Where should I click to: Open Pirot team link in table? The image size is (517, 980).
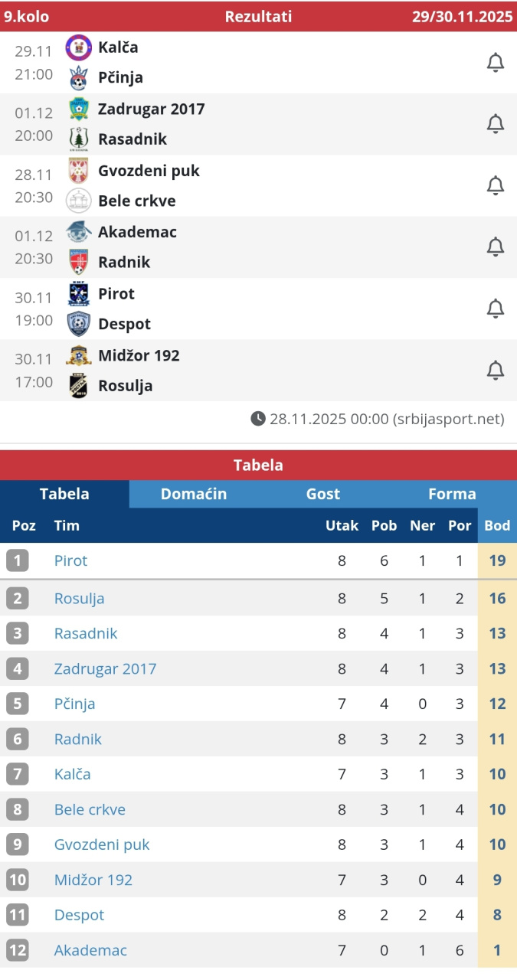pos(70,560)
